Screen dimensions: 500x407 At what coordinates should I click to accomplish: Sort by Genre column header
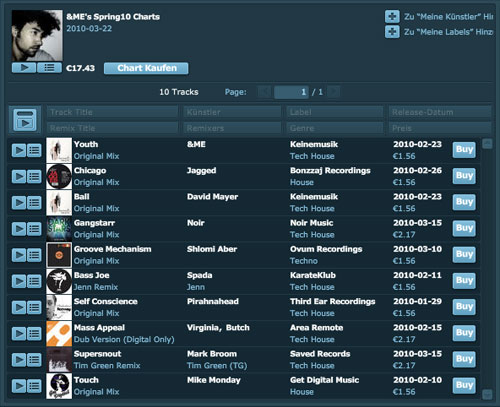click(x=335, y=128)
